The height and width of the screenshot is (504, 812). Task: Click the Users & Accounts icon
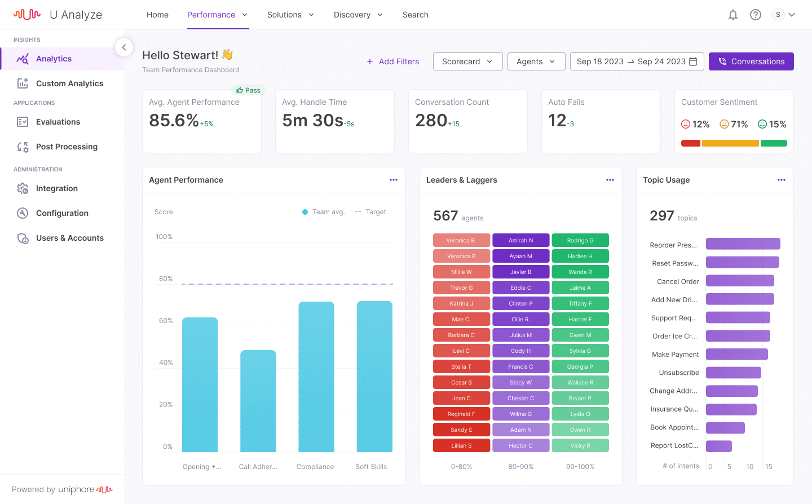click(x=23, y=238)
